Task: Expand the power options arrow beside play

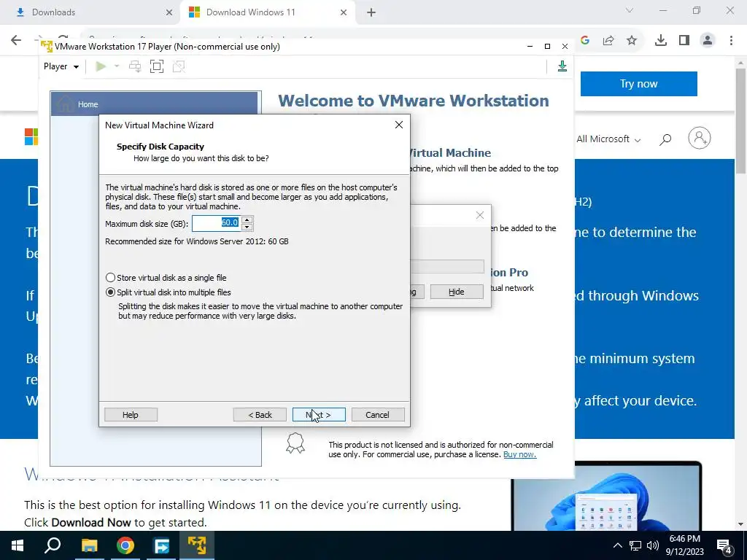Action: pyautogui.click(x=116, y=66)
